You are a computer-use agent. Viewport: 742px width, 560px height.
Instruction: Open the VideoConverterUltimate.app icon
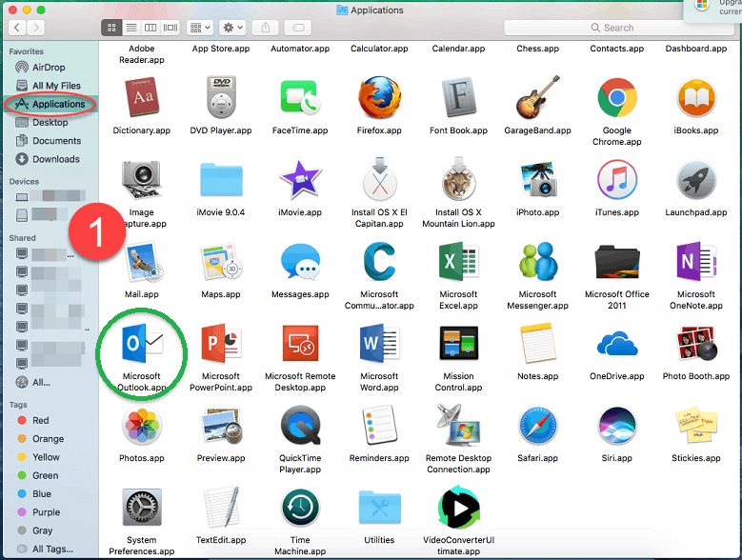tap(458, 508)
